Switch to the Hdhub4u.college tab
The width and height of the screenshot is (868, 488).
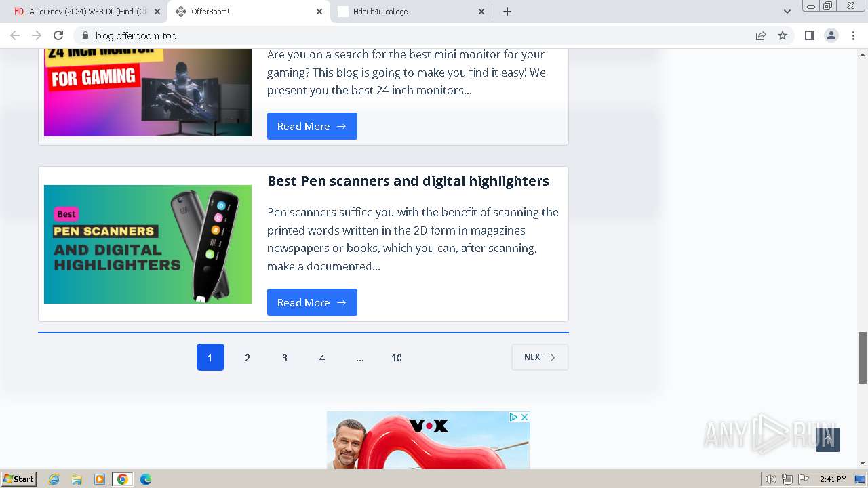[412, 12]
